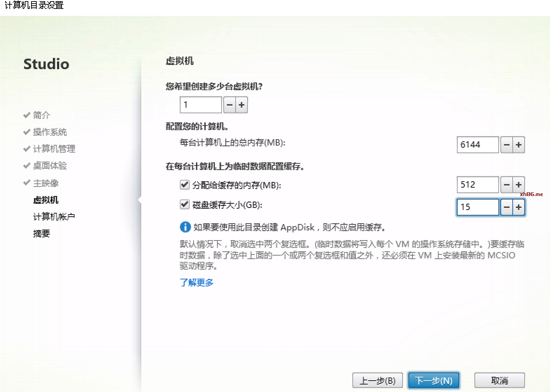Uncheck the 分配给缓存的内存(MB) checkbox

coord(185,185)
